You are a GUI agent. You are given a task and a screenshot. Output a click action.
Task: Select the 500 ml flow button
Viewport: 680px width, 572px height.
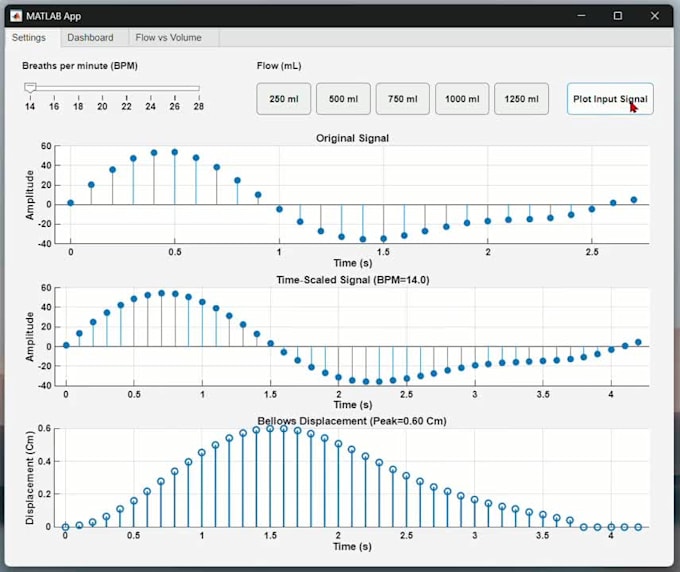(x=343, y=99)
